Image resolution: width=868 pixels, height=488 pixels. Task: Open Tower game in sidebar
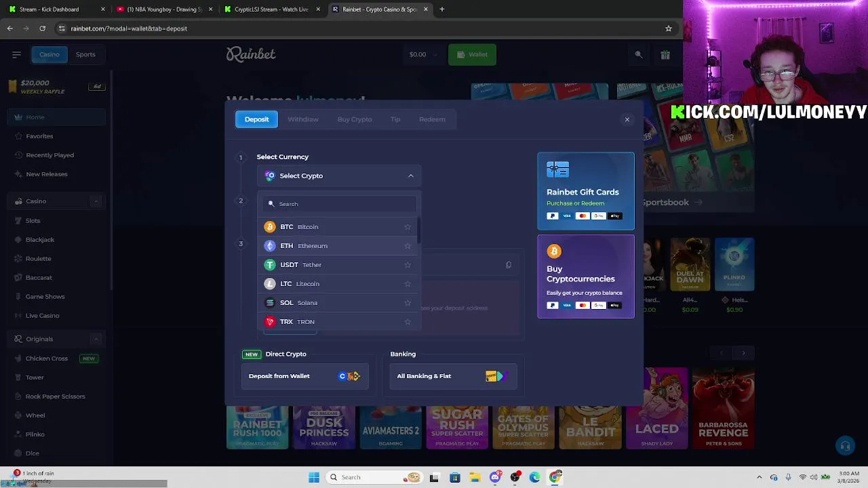coord(56,378)
